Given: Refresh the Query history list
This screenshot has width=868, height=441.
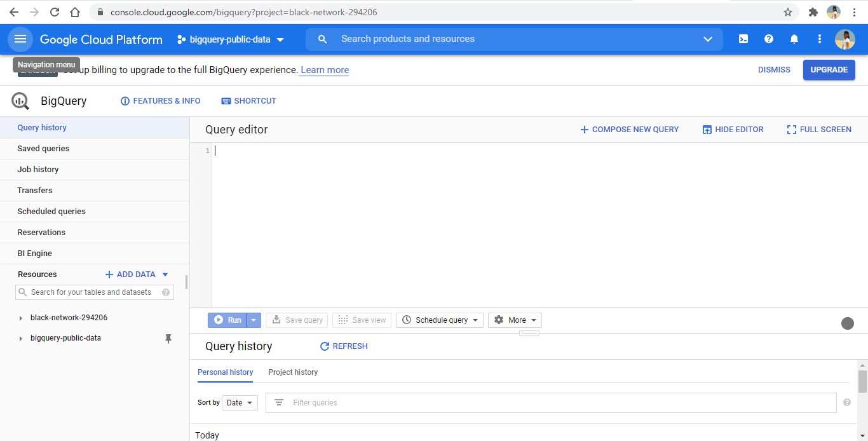Looking at the screenshot, I should click(343, 346).
